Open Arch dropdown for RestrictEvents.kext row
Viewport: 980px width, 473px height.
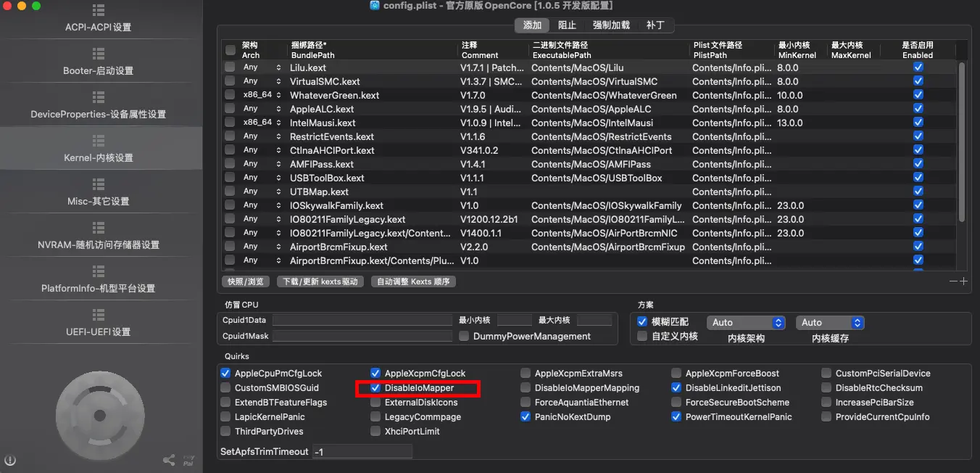(x=262, y=136)
